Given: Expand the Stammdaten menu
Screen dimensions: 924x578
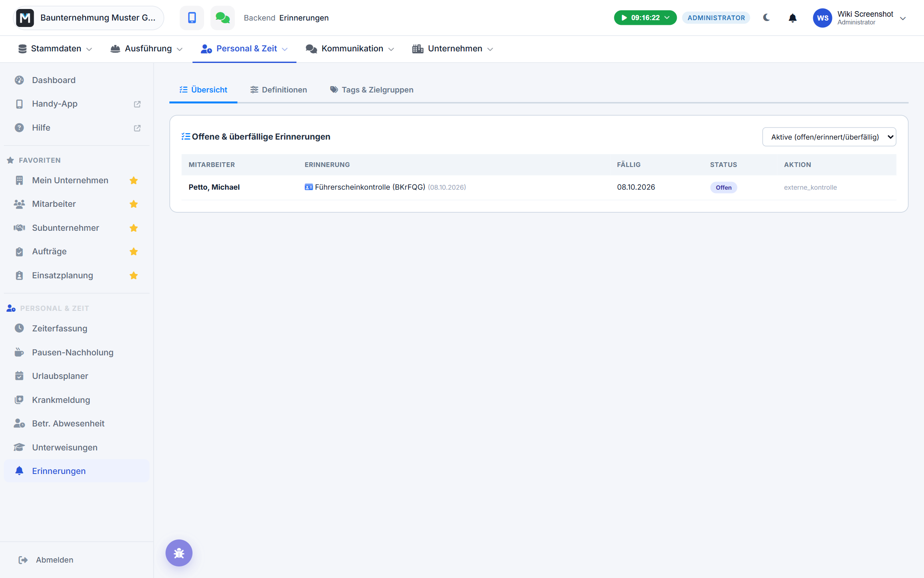Looking at the screenshot, I should point(55,49).
